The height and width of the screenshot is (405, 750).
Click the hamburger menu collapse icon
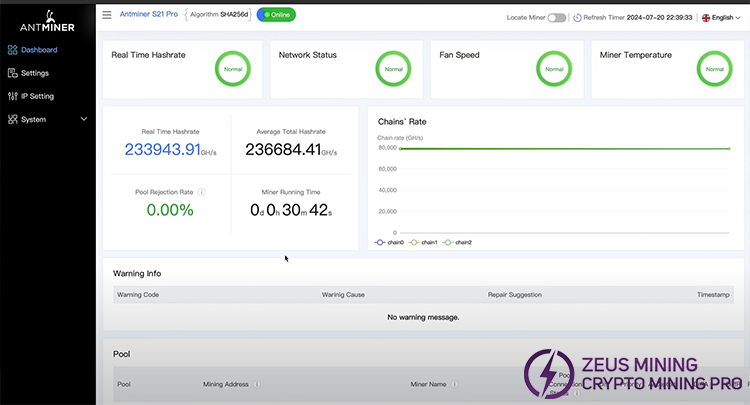[x=107, y=16]
